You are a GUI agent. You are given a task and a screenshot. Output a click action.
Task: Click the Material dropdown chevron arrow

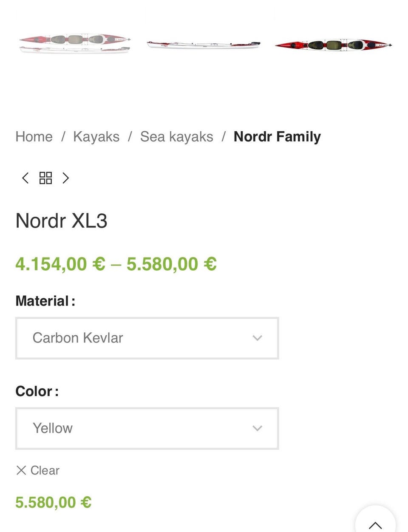coord(257,338)
